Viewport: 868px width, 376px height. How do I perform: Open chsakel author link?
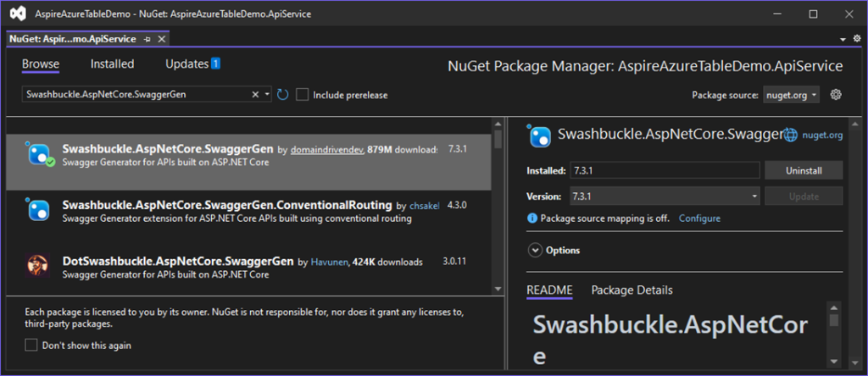click(x=424, y=206)
